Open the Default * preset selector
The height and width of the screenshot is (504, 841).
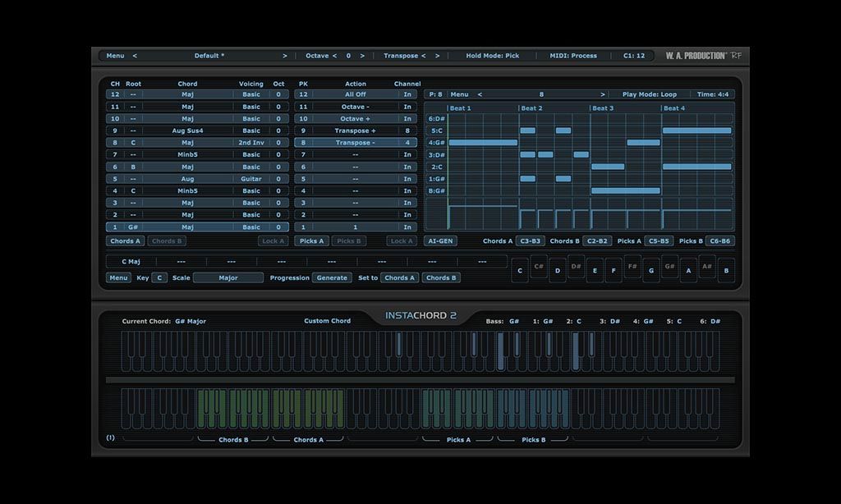point(209,56)
